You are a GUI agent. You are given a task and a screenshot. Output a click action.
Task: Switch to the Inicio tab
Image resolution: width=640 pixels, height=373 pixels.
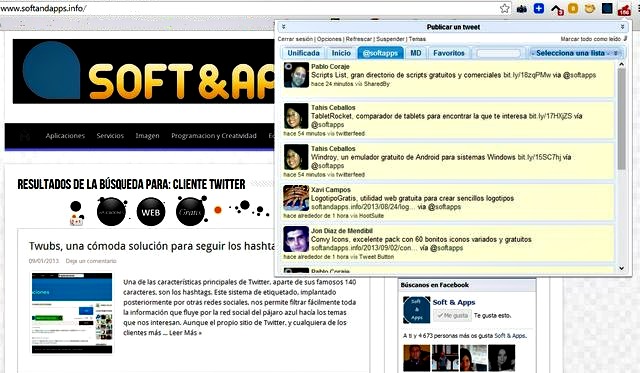341,53
